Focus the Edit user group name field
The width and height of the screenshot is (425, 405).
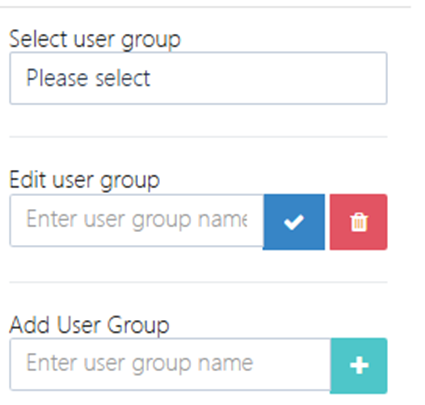coord(137,221)
